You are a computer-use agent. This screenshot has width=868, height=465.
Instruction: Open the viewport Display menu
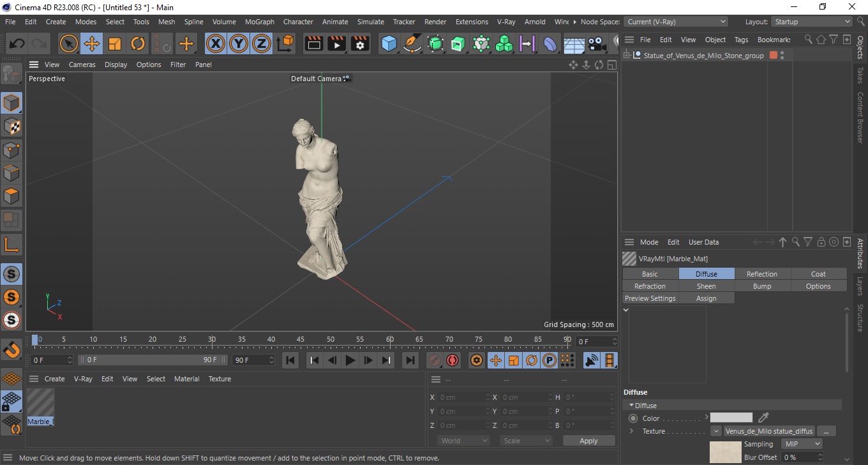click(116, 65)
